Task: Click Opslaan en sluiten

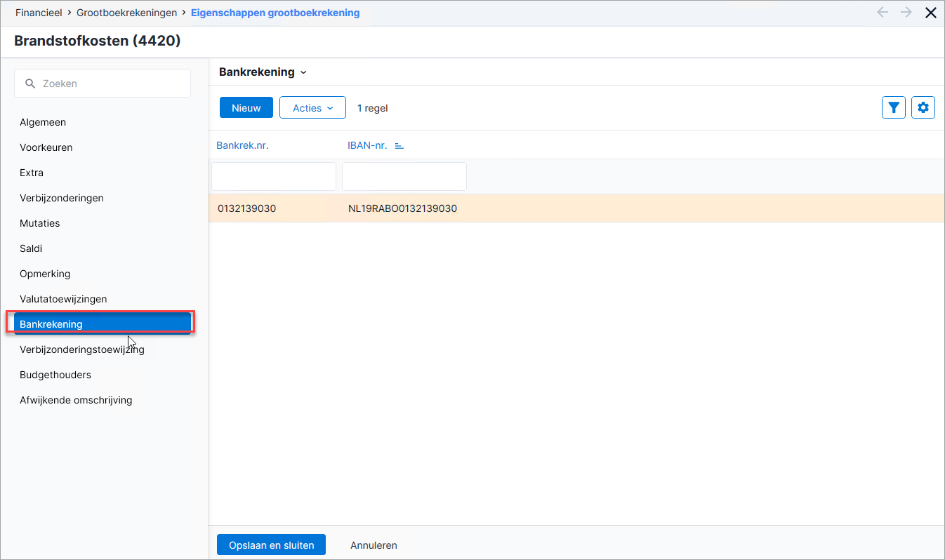Action: point(271,545)
